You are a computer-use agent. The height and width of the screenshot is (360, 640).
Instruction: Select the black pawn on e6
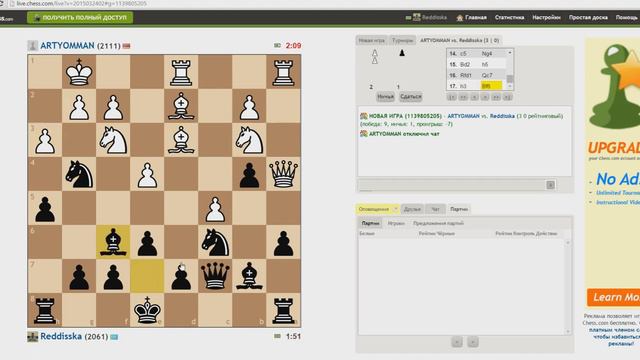coord(147,243)
